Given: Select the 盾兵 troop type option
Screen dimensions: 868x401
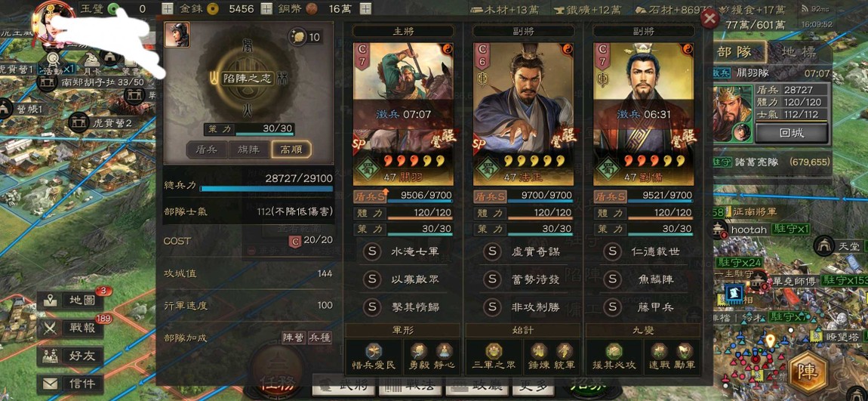Looking at the screenshot, I should tap(207, 149).
